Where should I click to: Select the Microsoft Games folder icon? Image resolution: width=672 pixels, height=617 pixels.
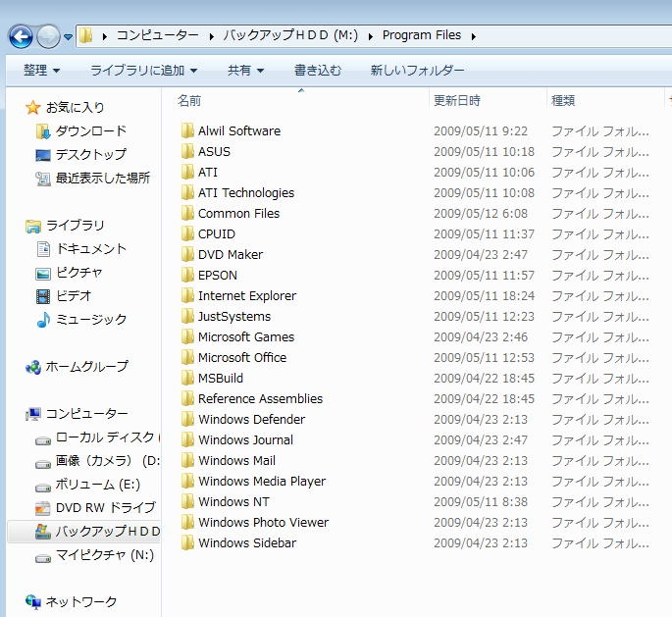(x=187, y=336)
